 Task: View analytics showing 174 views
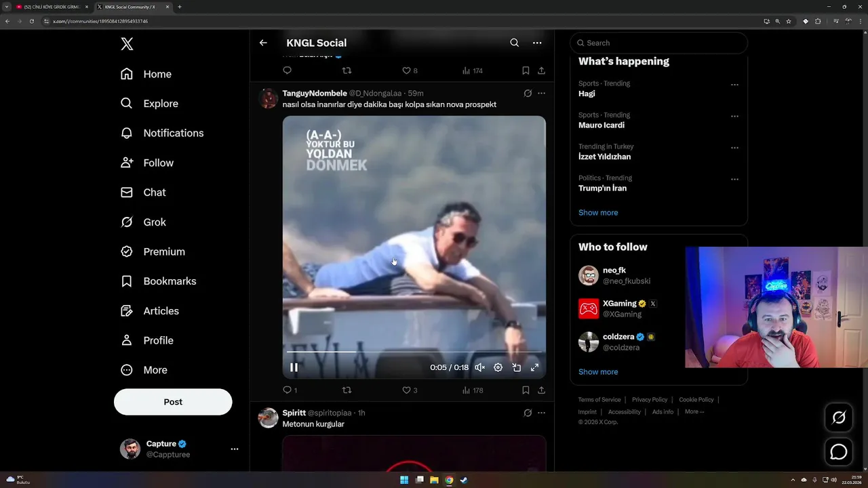tap(472, 70)
